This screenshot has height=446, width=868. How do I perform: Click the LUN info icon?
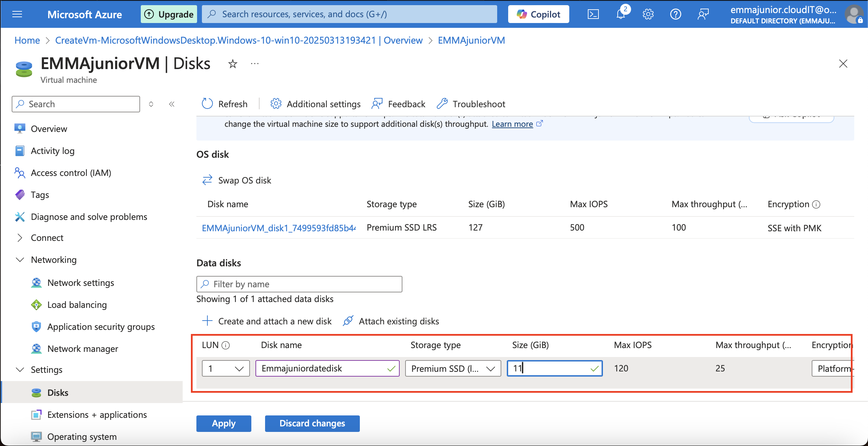(x=226, y=345)
